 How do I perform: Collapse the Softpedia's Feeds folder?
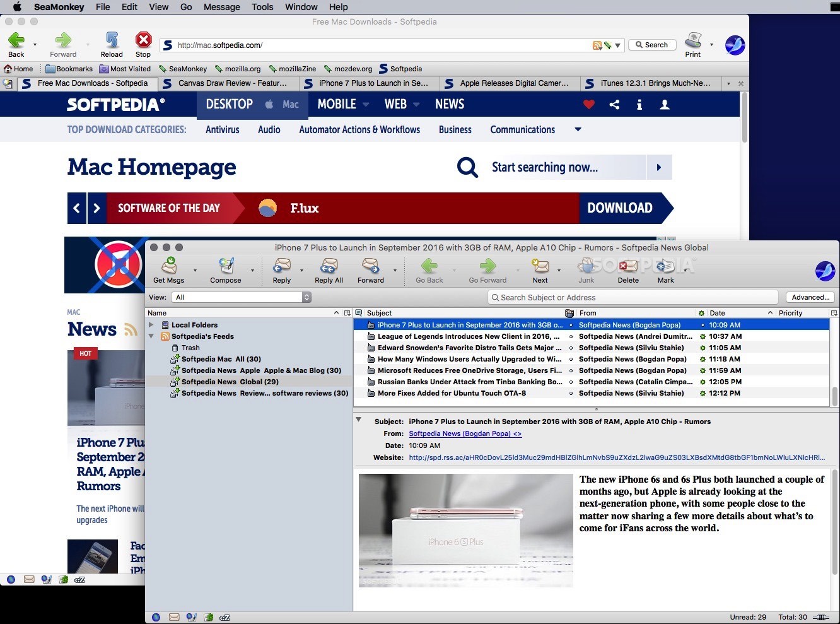pyautogui.click(x=151, y=336)
